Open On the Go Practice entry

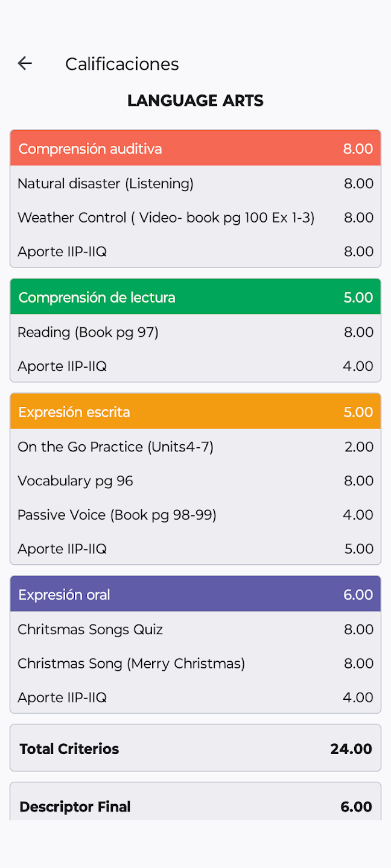pos(195,447)
